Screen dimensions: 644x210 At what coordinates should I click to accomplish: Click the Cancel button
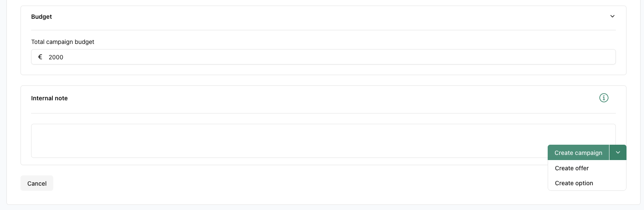pyautogui.click(x=37, y=183)
